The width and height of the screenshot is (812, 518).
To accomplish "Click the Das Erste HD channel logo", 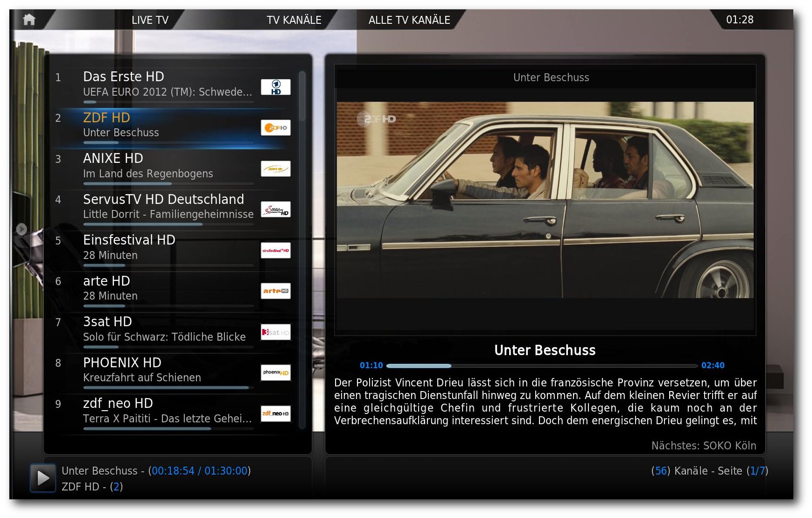I will [275, 87].
